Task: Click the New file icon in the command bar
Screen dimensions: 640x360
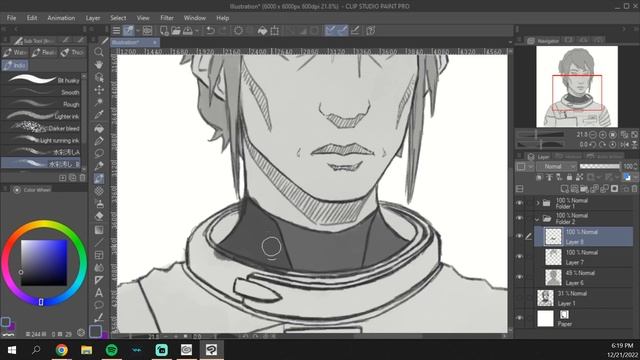Action: [164, 31]
